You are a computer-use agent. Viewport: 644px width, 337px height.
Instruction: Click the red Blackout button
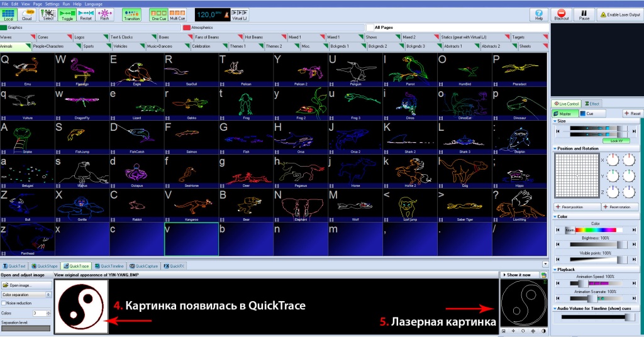pyautogui.click(x=562, y=15)
